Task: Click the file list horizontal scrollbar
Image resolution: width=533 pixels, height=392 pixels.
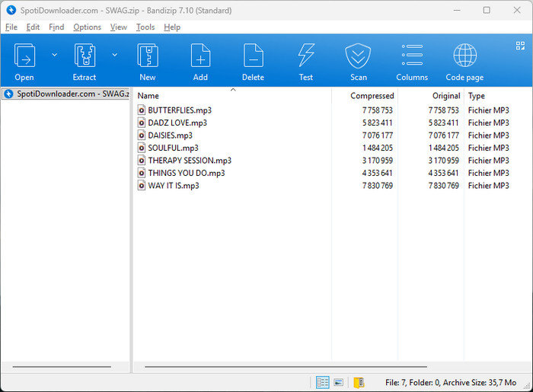Action: click(286, 367)
